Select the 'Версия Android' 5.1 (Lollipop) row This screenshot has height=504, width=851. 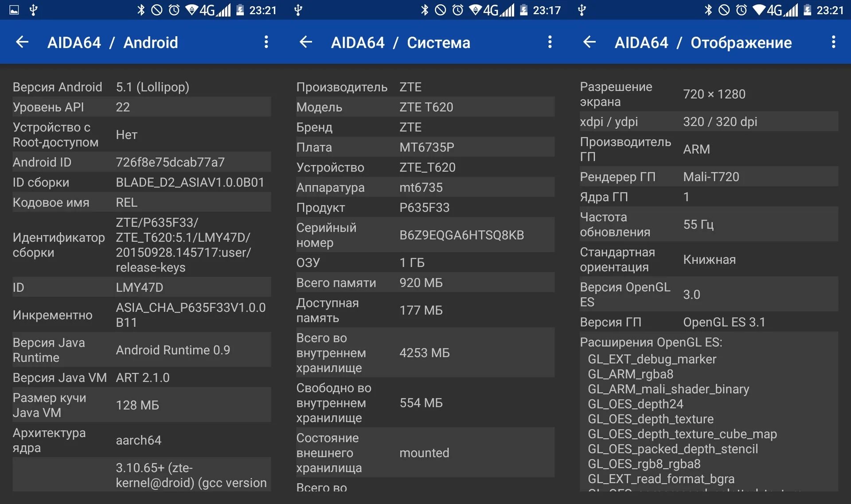point(142,87)
